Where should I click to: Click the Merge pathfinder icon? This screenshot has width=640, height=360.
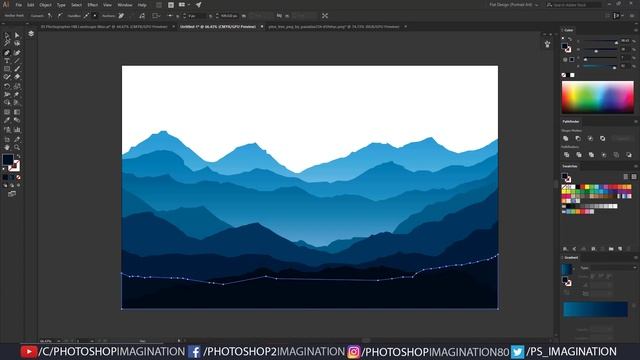591,155
